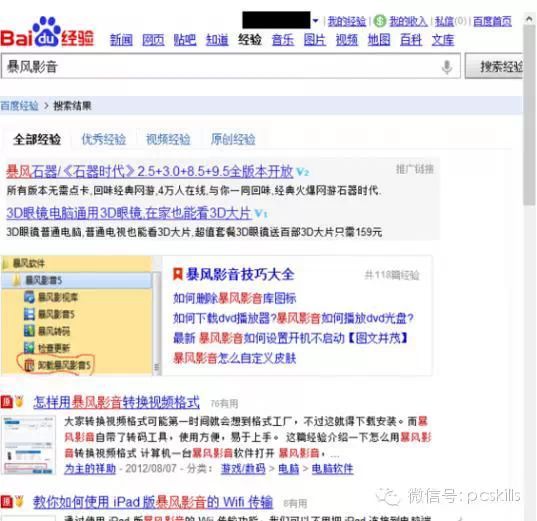Switch to 视频 navigation item
This screenshot has height=521, width=537.
(x=347, y=40)
